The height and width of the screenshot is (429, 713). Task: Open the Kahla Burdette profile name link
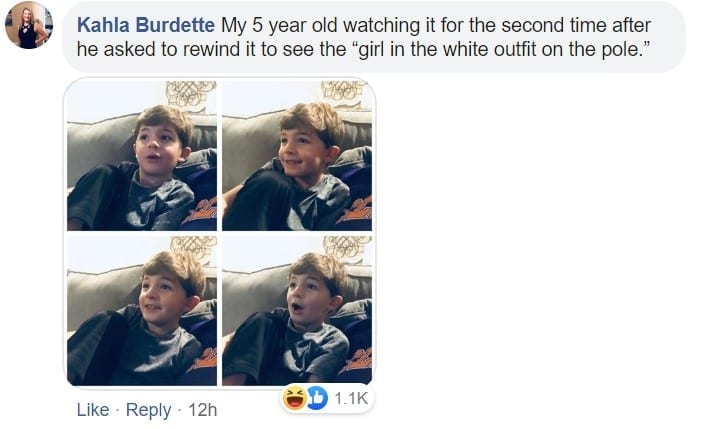pyautogui.click(x=146, y=25)
